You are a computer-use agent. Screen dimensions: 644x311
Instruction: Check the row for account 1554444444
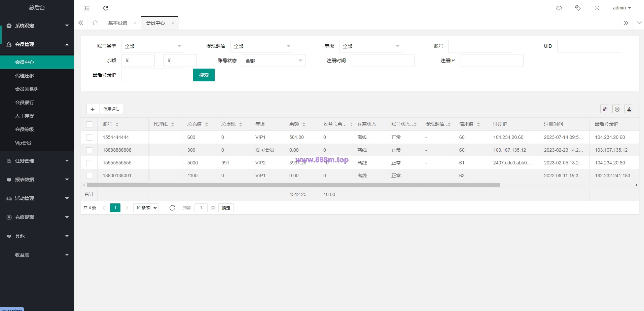89,138
